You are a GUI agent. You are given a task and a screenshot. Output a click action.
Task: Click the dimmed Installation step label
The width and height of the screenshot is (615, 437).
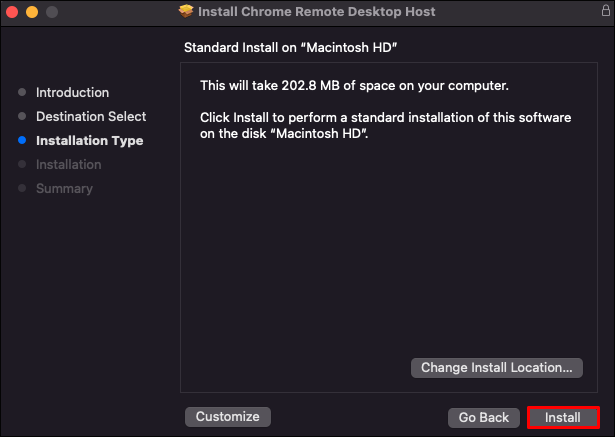[x=68, y=165]
